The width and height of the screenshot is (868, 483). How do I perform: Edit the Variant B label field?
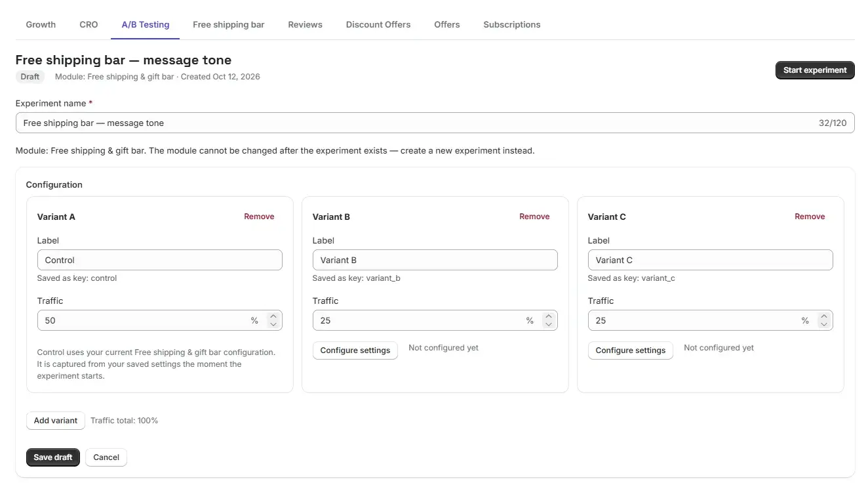pyautogui.click(x=435, y=260)
